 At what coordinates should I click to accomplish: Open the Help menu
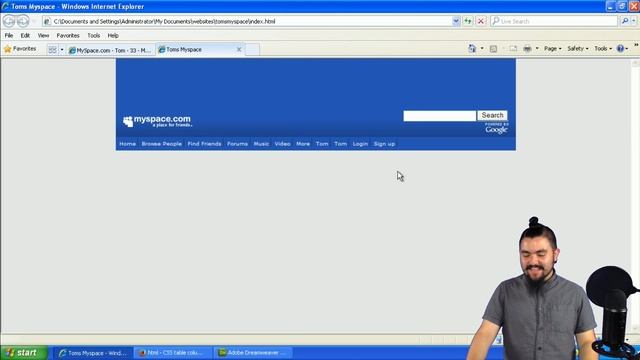coord(113,36)
